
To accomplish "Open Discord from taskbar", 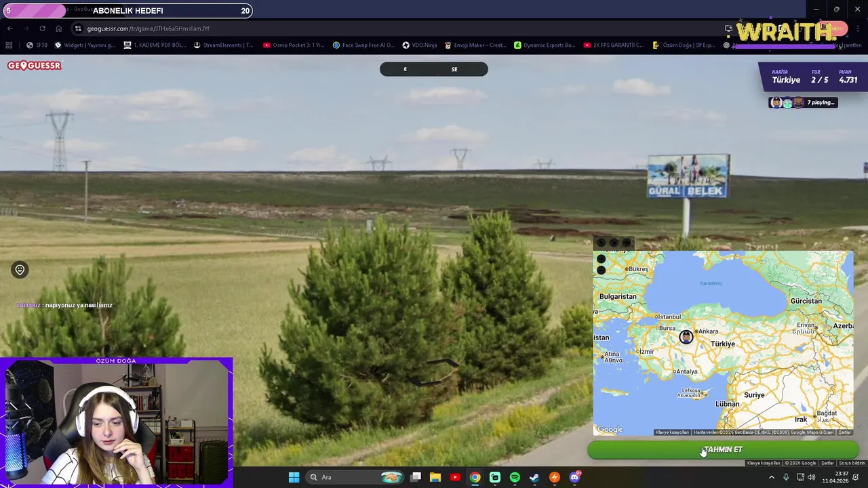I will tap(574, 477).
